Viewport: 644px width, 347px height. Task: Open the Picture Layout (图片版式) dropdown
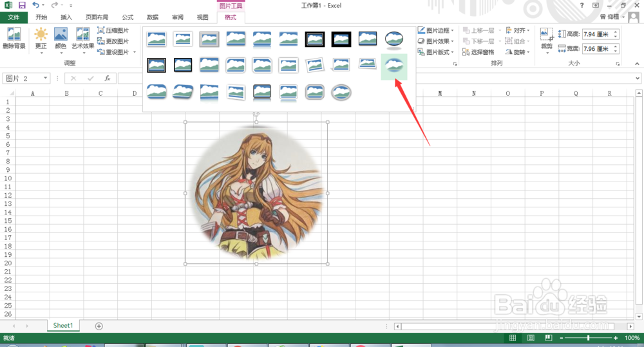436,52
